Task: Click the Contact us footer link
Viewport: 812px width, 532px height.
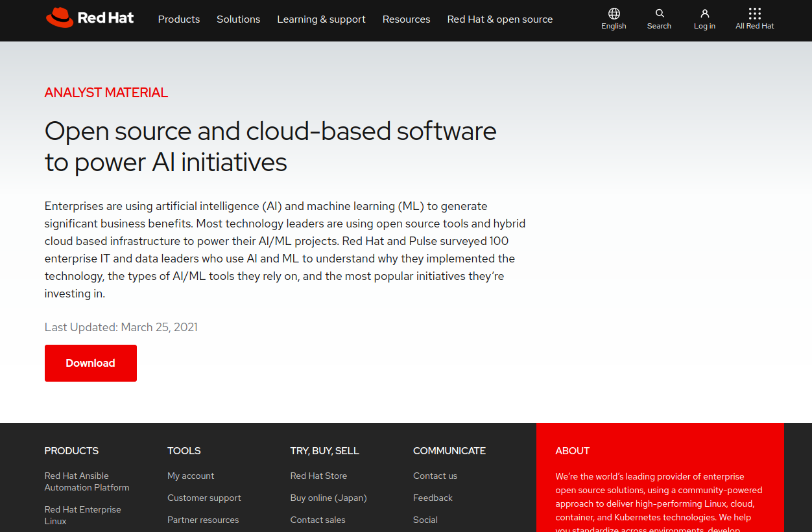Action: (x=435, y=476)
